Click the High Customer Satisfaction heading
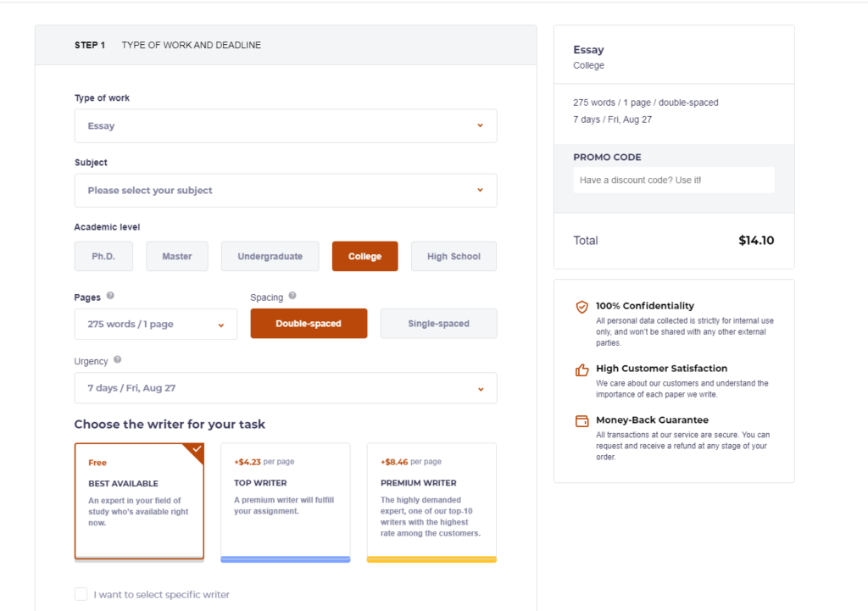The width and height of the screenshot is (868, 611). coord(661,368)
